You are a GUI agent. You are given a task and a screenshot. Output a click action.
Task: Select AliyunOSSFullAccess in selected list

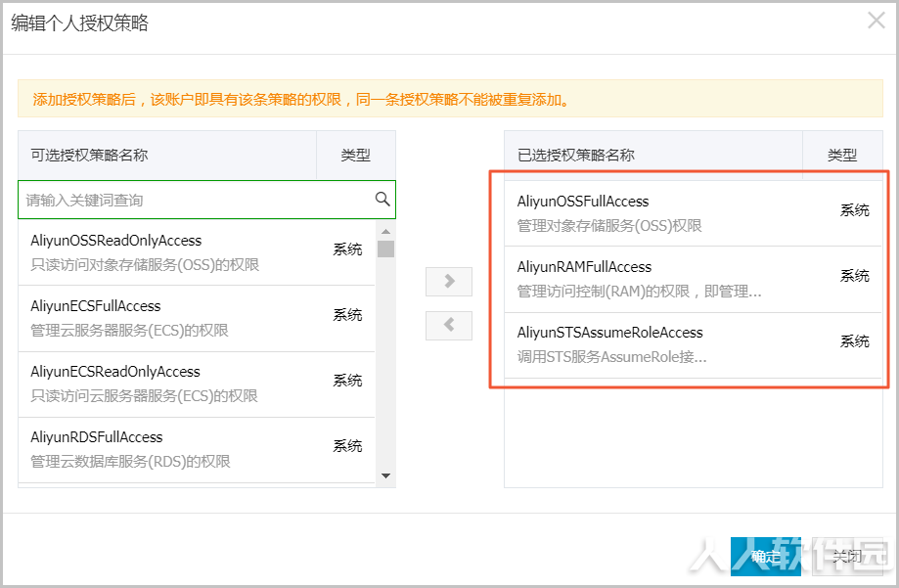(x=694, y=213)
